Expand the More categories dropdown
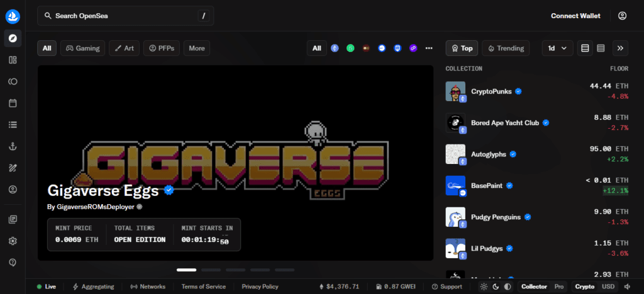 (196, 48)
